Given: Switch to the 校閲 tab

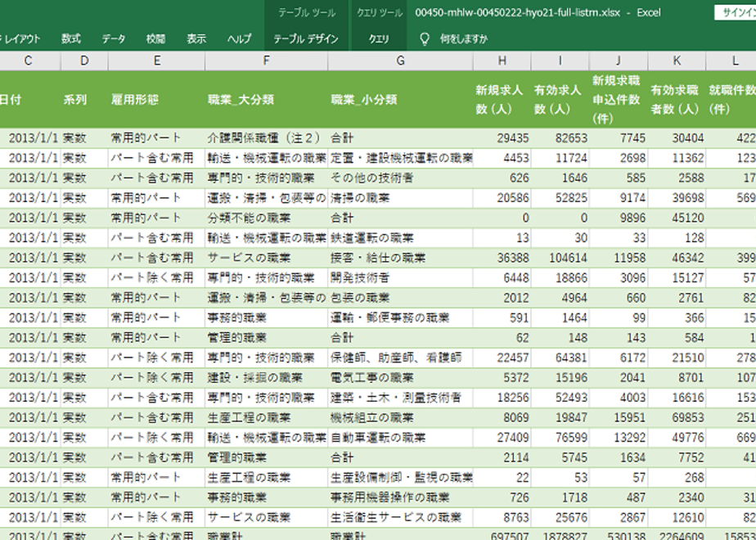Looking at the screenshot, I should coord(155,38).
